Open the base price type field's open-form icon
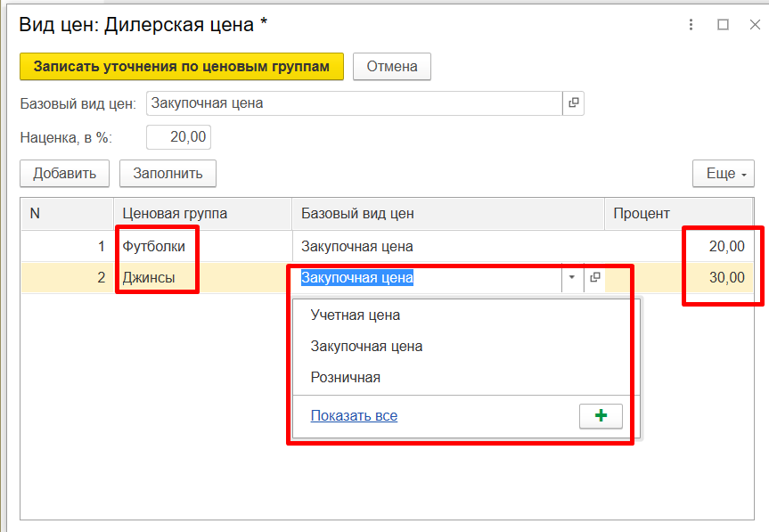The image size is (769, 532). pyautogui.click(x=574, y=103)
